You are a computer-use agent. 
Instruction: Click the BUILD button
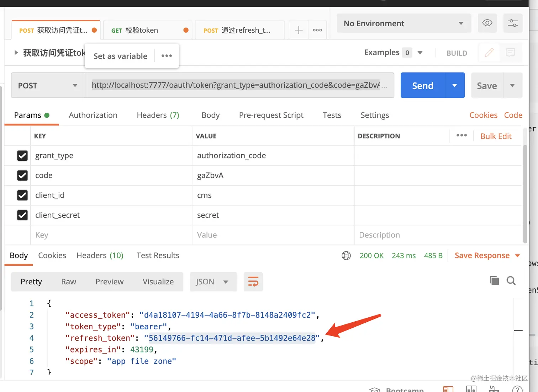457,53
